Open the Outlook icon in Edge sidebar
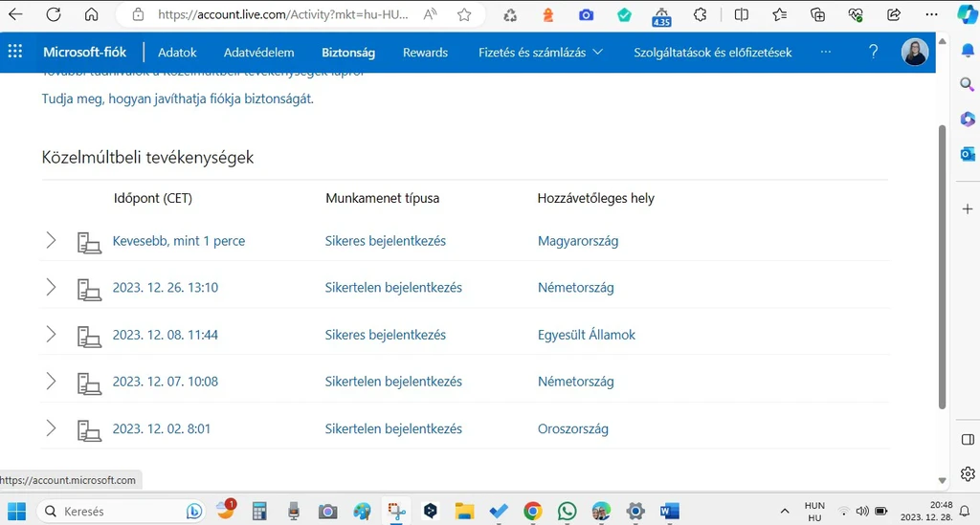The image size is (980, 525). 967,154
